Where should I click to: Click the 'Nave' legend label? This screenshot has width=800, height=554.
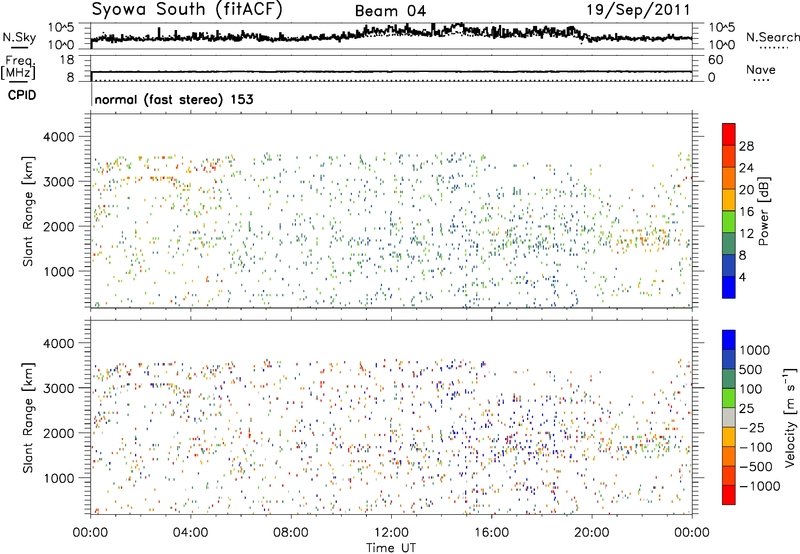point(761,69)
